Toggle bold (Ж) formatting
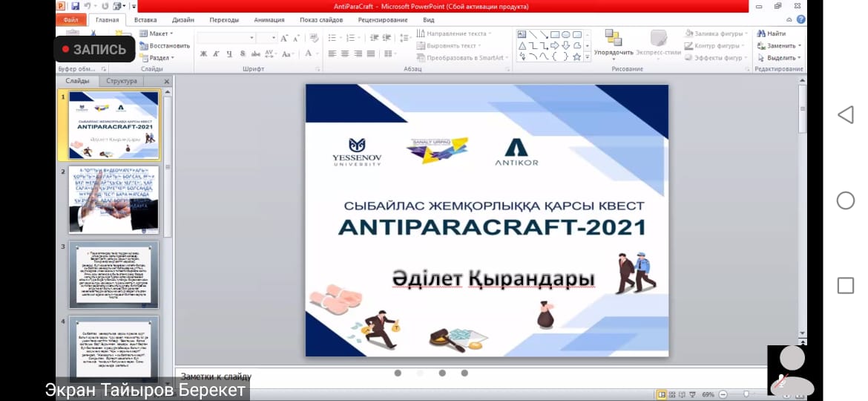868x401 pixels. (x=203, y=54)
